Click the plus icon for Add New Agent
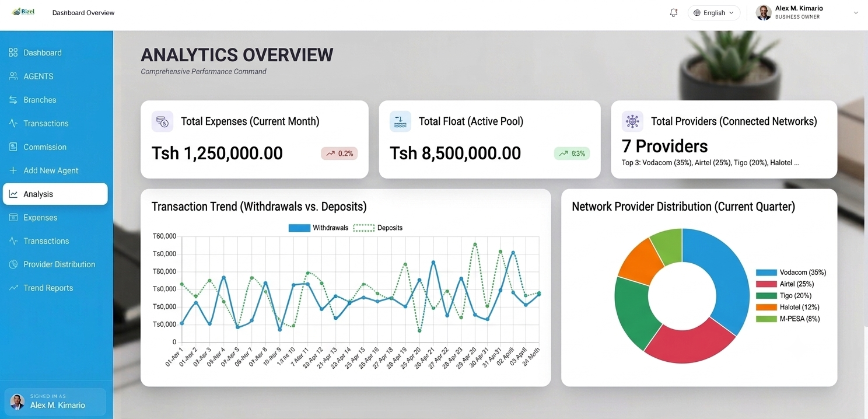Image resolution: width=868 pixels, height=419 pixels. tap(13, 170)
